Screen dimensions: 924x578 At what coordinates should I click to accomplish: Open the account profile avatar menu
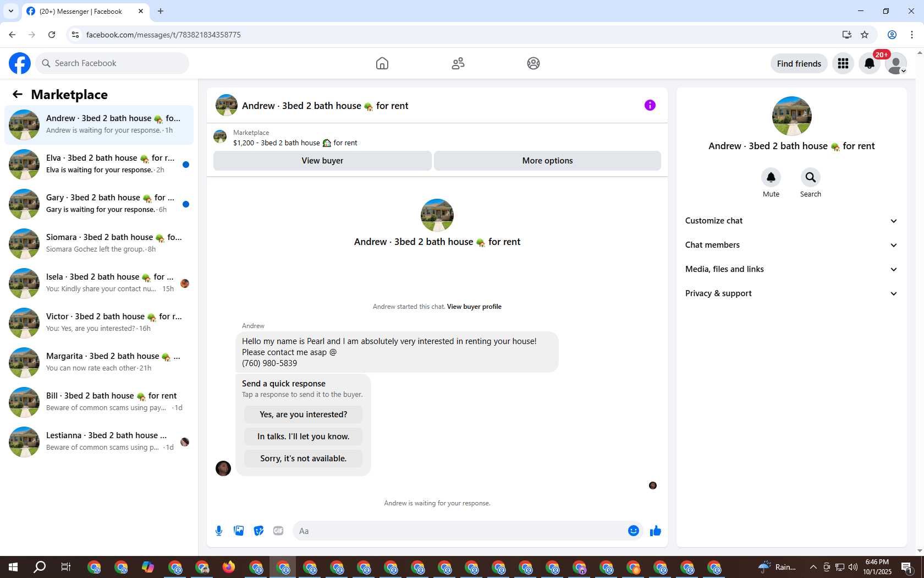(896, 63)
